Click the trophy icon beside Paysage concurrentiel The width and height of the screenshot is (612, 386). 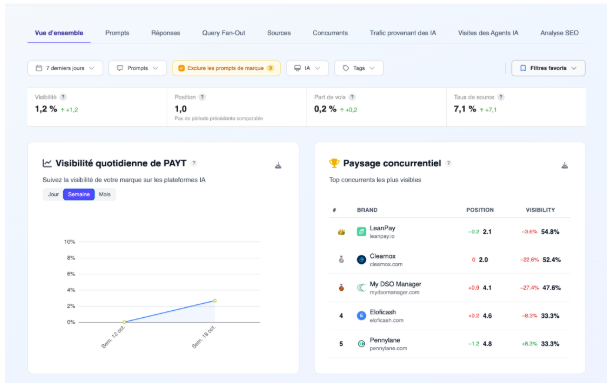click(x=334, y=163)
